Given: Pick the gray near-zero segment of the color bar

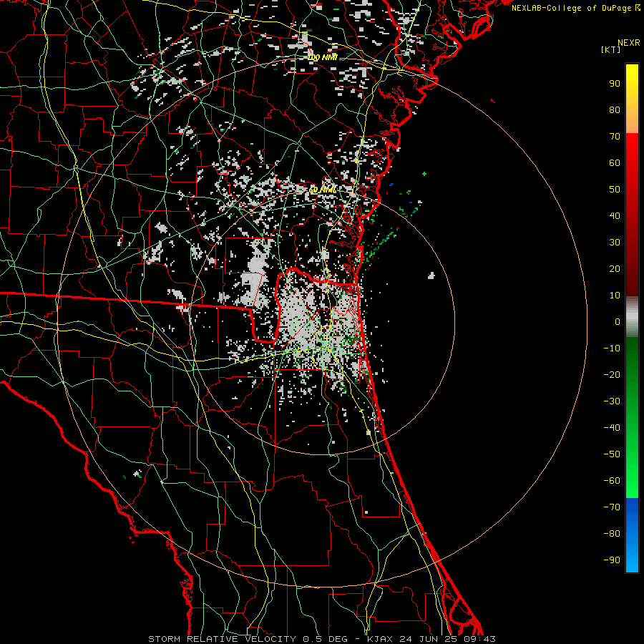Looking at the screenshot, I should [632, 317].
